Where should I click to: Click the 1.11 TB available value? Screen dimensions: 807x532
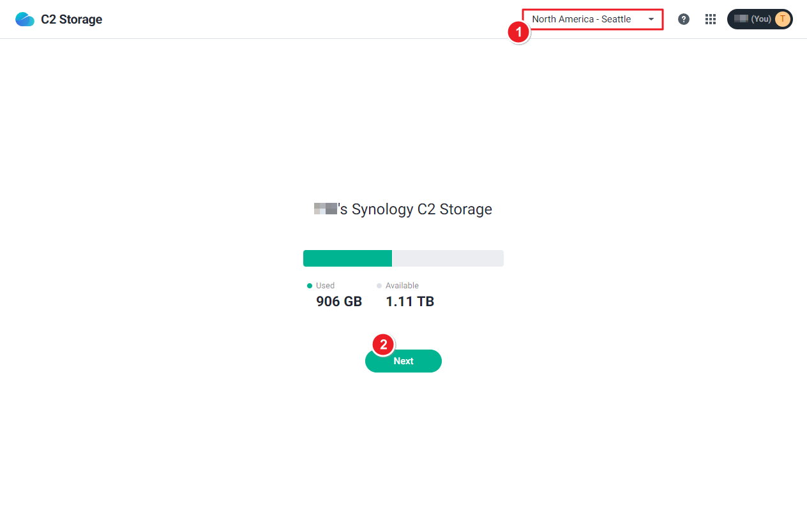410,302
